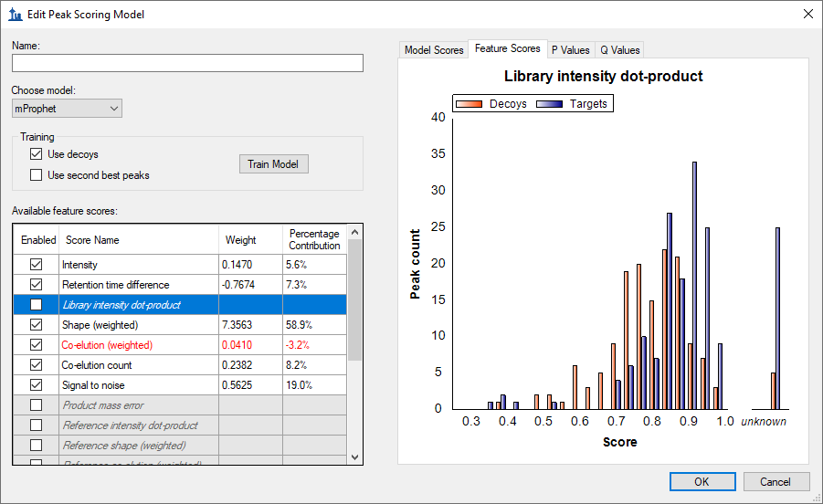Click the Name text field
The height and width of the screenshot is (504, 823).
(187, 63)
